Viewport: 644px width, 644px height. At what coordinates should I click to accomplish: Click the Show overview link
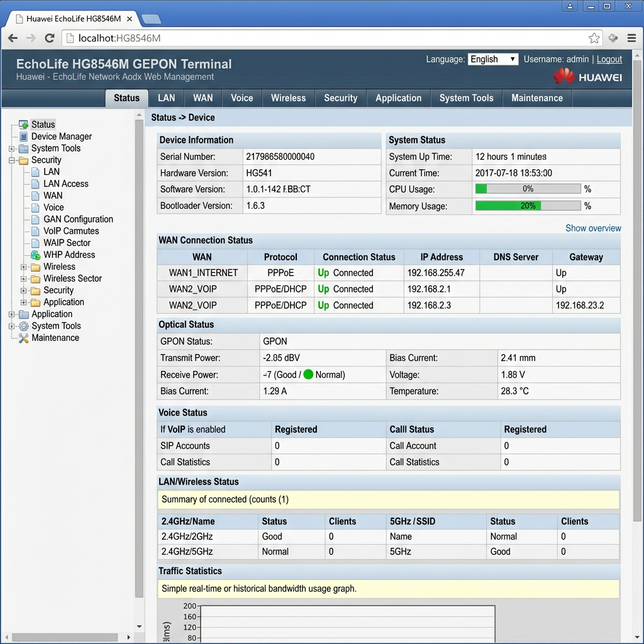pos(593,228)
